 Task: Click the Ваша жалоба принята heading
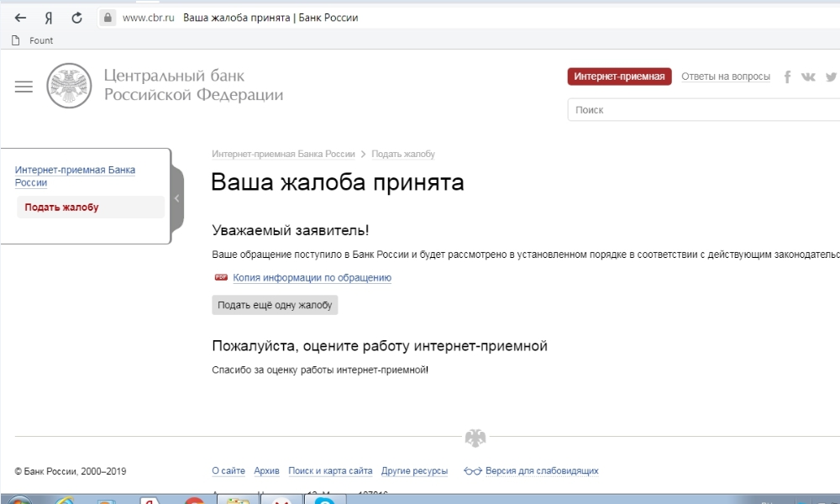(x=338, y=182)
